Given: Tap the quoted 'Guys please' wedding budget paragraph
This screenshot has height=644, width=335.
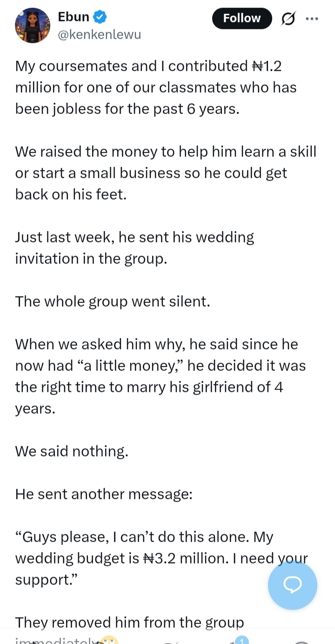Looking at the screenshot, I should tap(161, 558).
